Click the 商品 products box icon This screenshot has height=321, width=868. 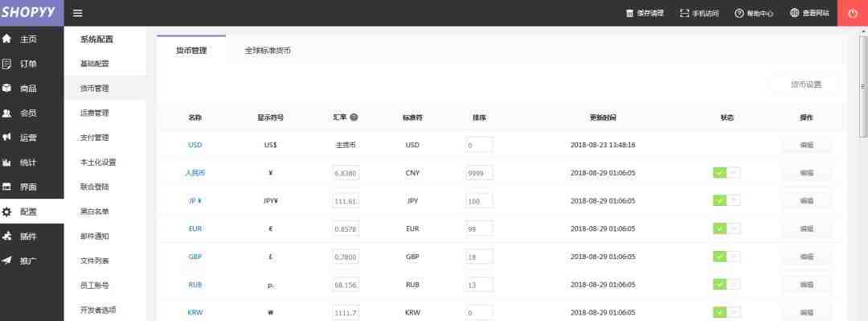[x=6, y=88]
